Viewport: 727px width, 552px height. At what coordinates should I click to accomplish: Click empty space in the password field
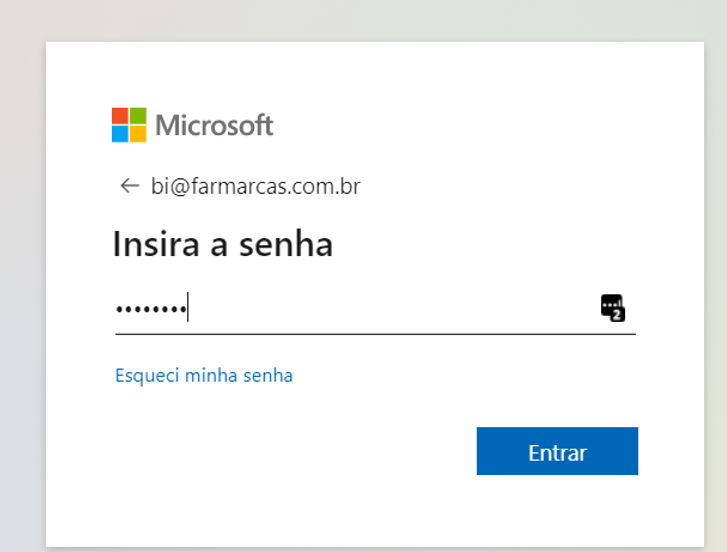click(x=400, y=308)
